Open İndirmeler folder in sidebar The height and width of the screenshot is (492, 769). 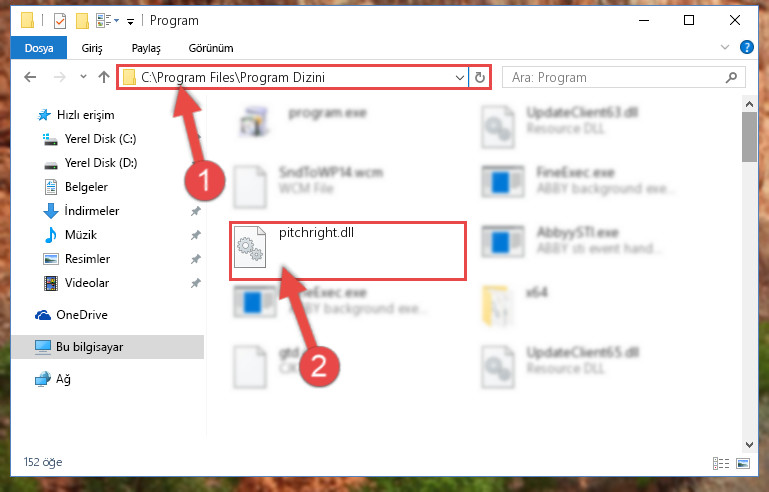pos(92,211)
